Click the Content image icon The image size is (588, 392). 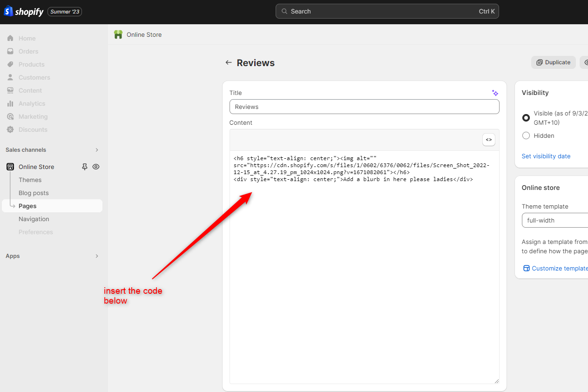click(10, 90)
